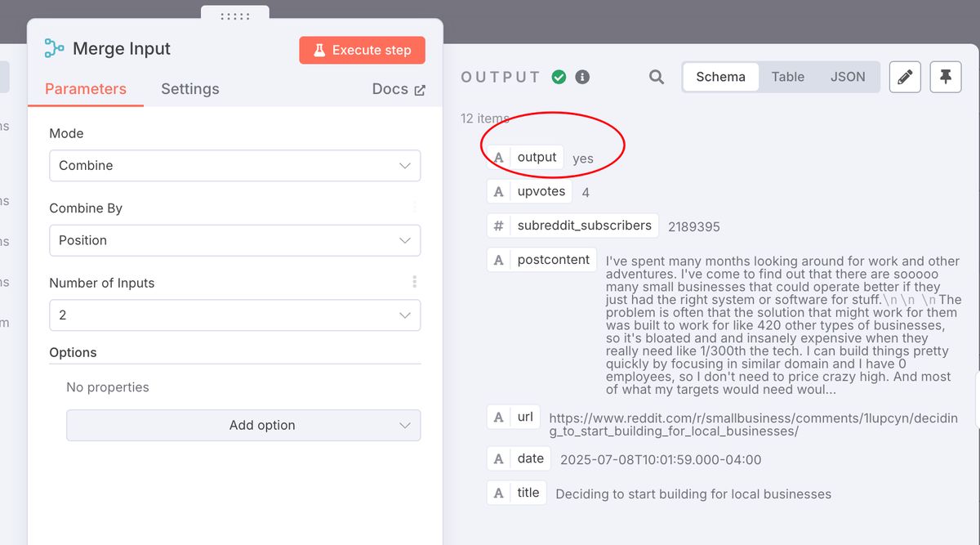Open the Mode dropdown showing Combine

tap(234, 165)
